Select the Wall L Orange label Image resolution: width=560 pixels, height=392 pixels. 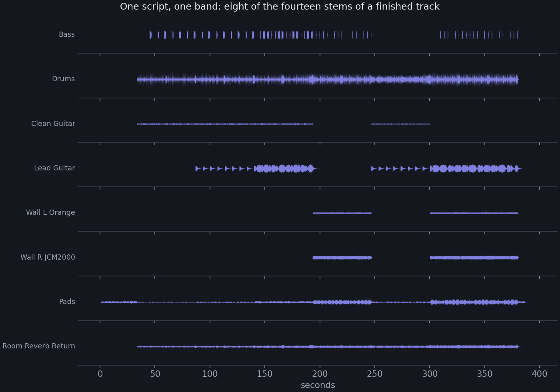[50, 213]
